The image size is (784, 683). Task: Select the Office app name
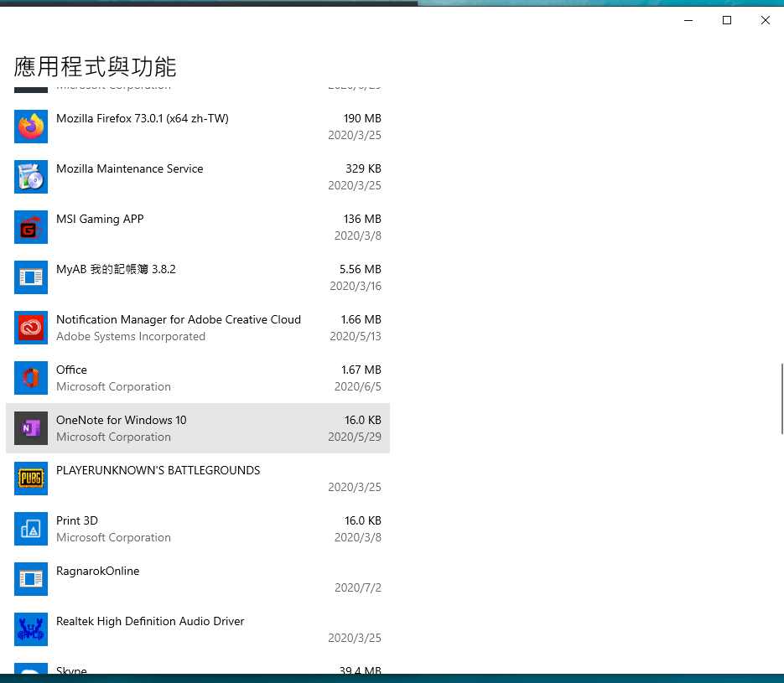71,370
